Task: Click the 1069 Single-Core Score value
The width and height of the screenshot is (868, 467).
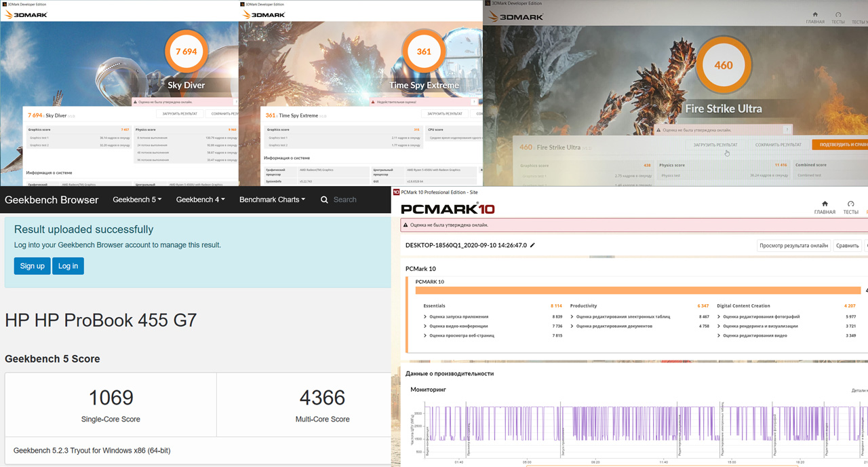Action: [111, 397]
